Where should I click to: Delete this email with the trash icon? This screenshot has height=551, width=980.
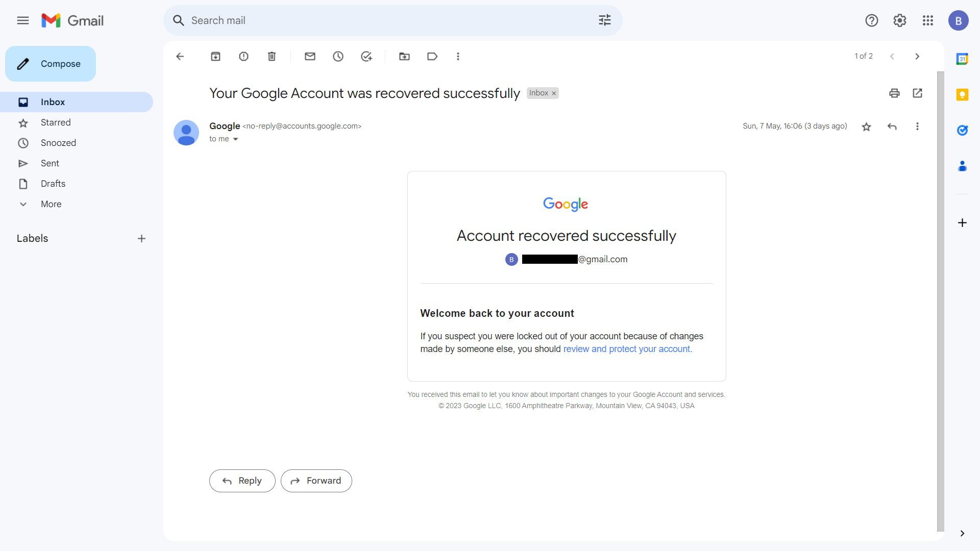click(x=272, y=56)
